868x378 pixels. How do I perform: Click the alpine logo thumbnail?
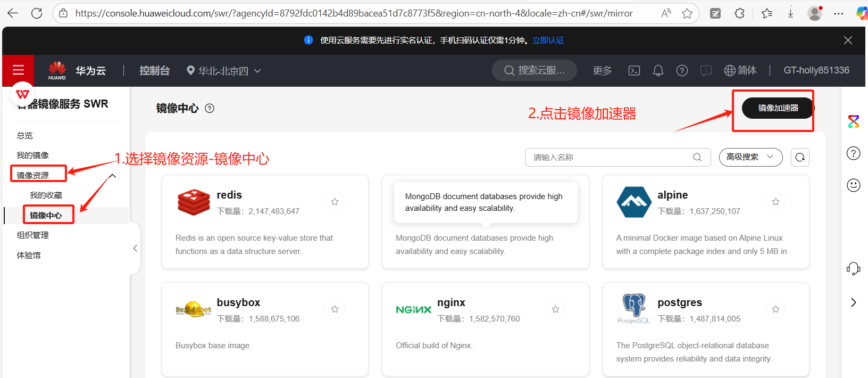(x=634, y=202)
